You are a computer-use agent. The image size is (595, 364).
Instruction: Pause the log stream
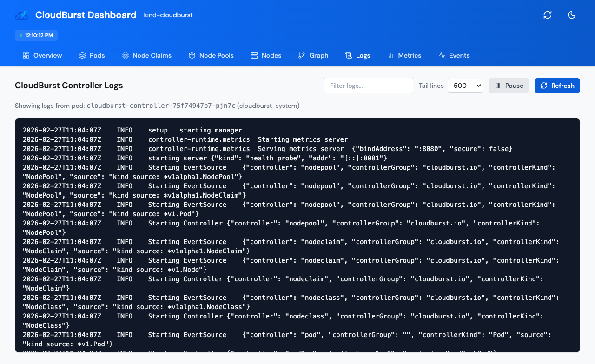click(509, 86)
